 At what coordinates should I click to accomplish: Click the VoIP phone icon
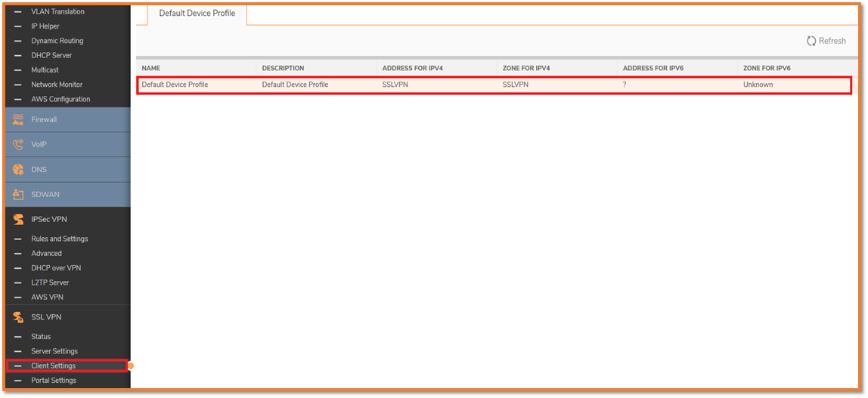[18, 144]
